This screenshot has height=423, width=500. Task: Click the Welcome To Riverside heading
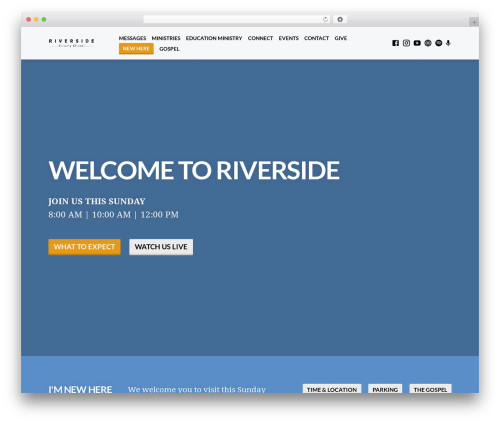click(194, 170)
